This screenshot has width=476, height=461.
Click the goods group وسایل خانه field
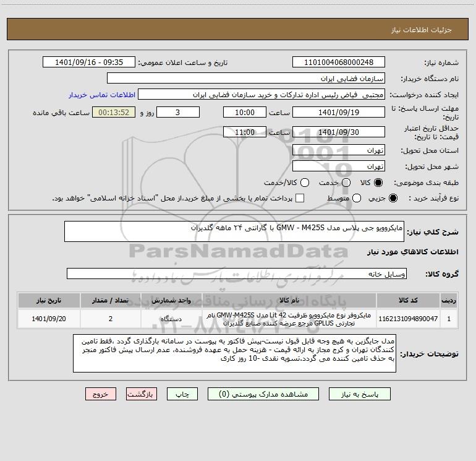(x=237, y=274)
